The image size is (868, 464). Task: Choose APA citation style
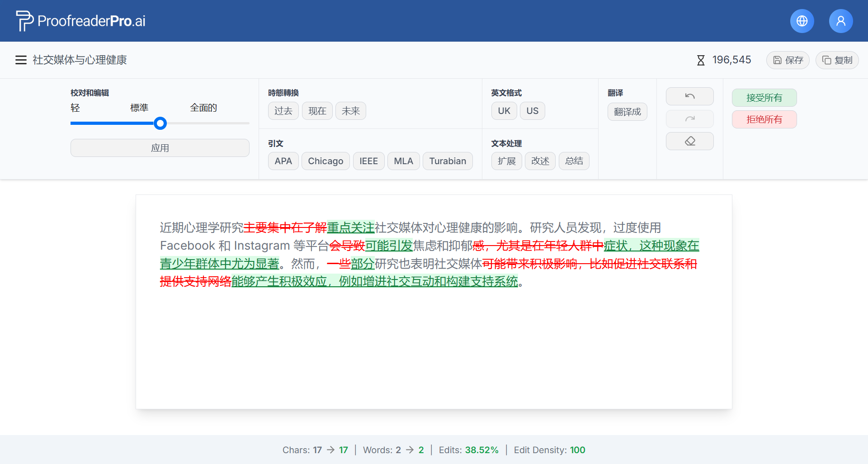coord(283,161)
